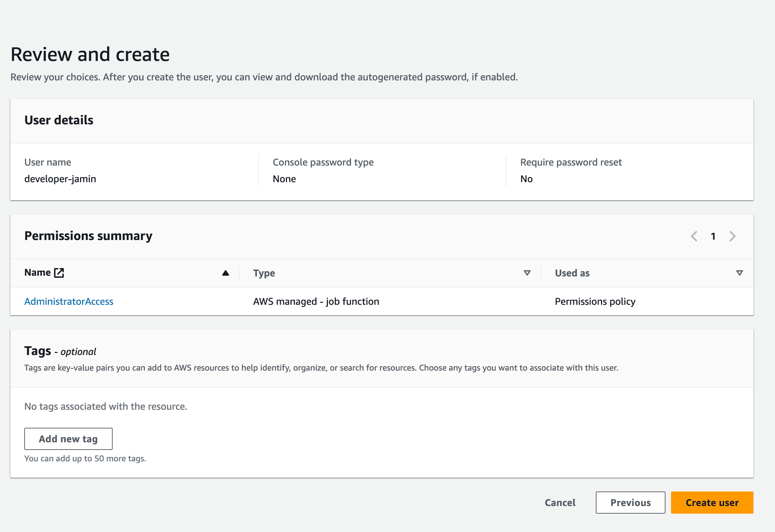Go to next permissions page with right chevron
Viewport: 775px width, 532px height.
[732, 236]
